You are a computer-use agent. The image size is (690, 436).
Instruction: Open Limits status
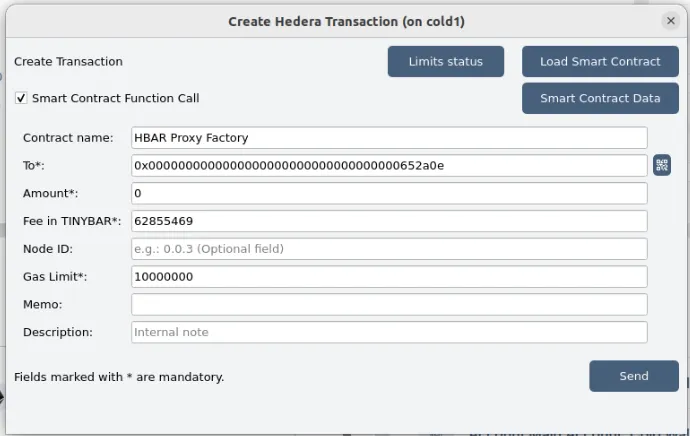coord(446,62)
